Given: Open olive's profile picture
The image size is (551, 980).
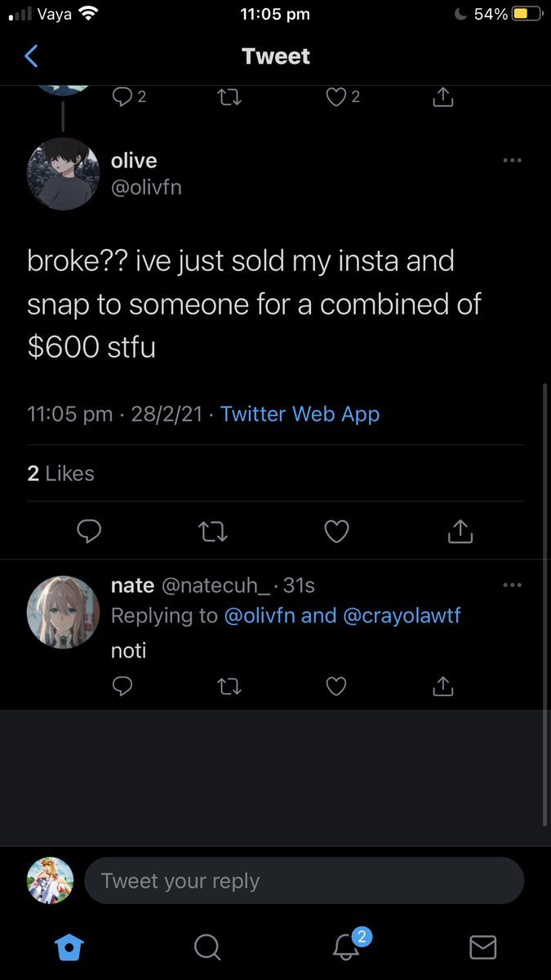Looking at the screenshot, I should [63, 174].
